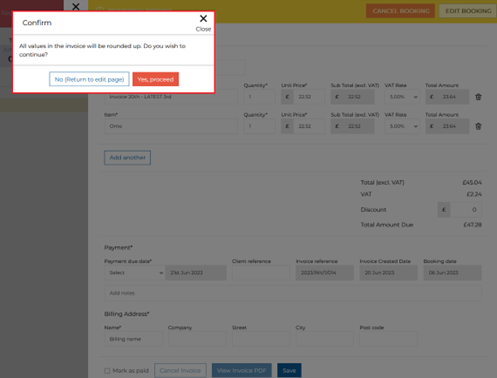Click the billing City field
This screenshot has height=378, width=497.
[325, 339]
